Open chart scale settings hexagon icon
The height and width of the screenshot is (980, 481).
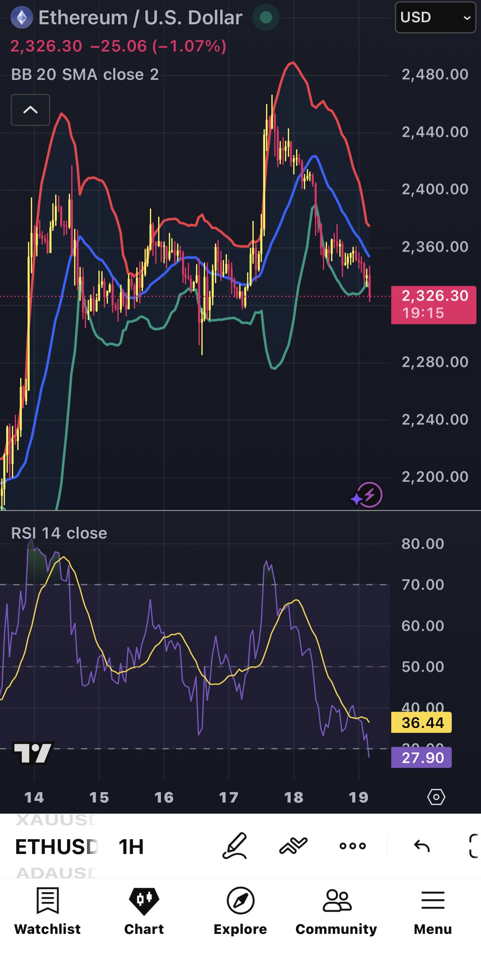click(x=436, y=797)
